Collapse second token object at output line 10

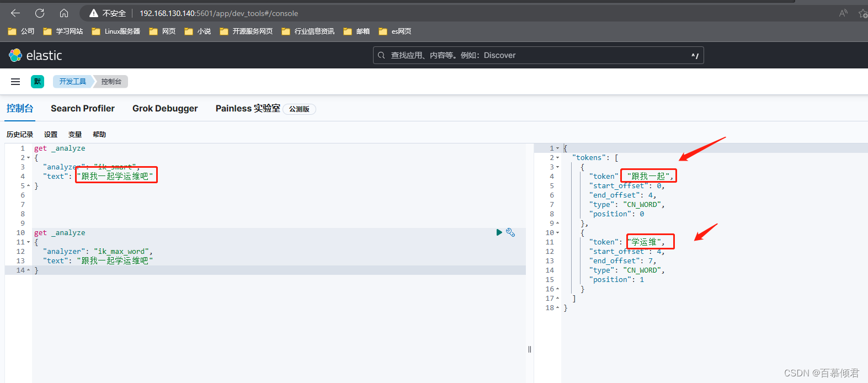point(557,233)
